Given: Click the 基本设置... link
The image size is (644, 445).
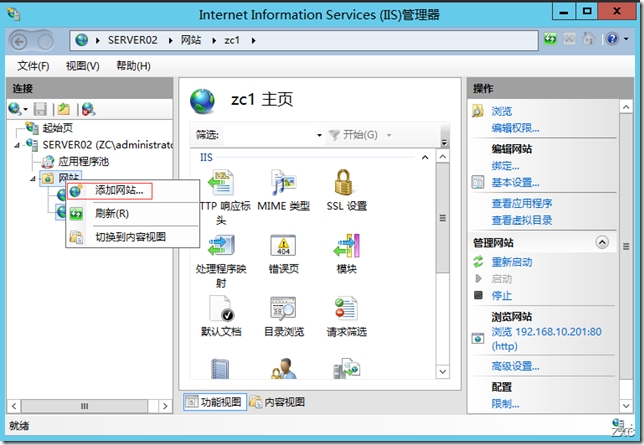Looking at the screenshot, I should [515, 182].
